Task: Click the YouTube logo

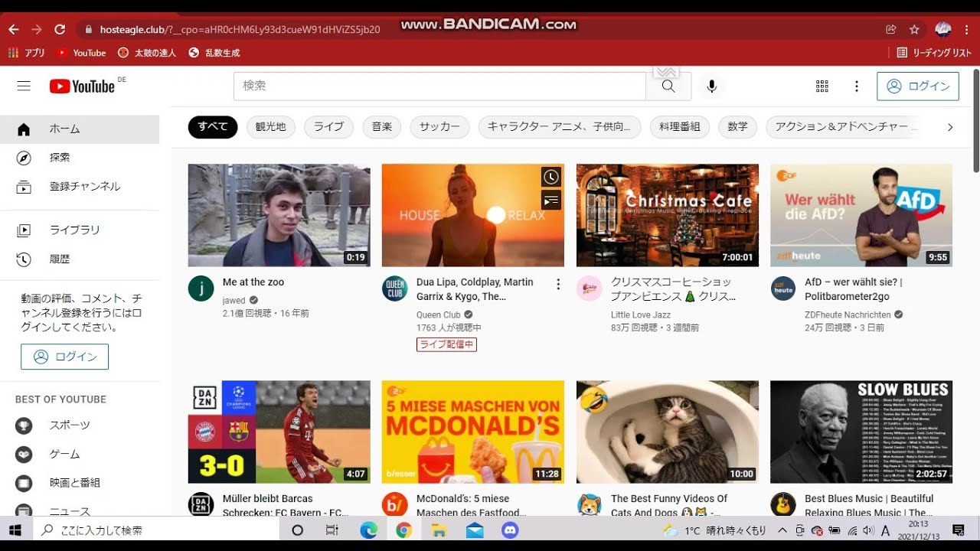Action: (x=83, y=86)
